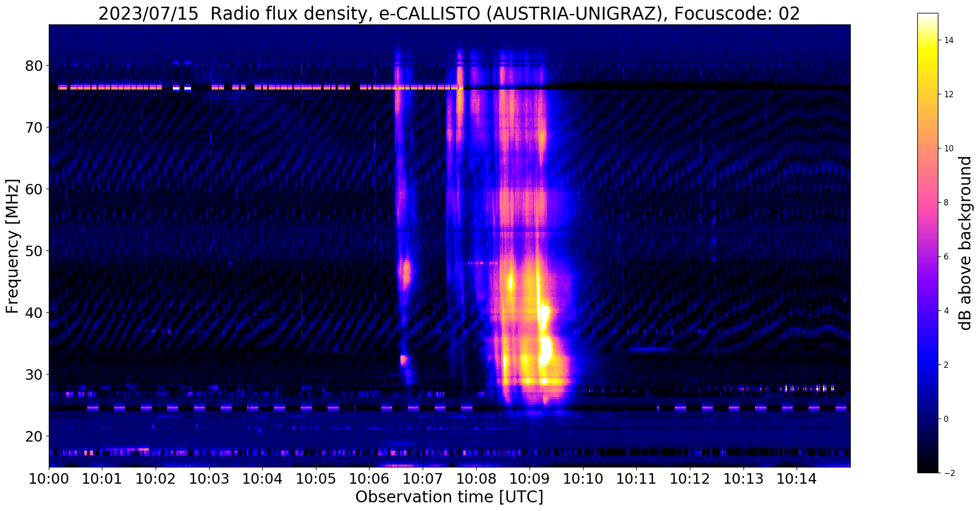Click the 8 tick on the colorbar
This screenshot has height=511, width=980.
pos(945,203)
